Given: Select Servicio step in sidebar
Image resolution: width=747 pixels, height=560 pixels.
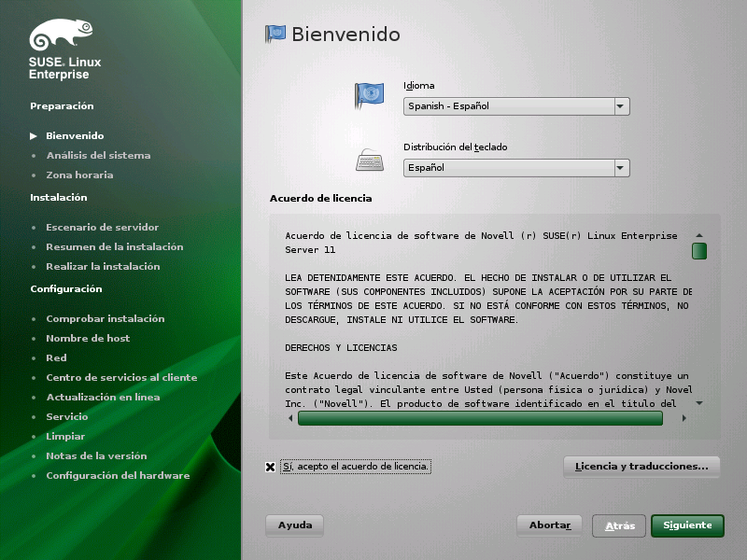Looking at the screenshot, I should coord(67,416).
